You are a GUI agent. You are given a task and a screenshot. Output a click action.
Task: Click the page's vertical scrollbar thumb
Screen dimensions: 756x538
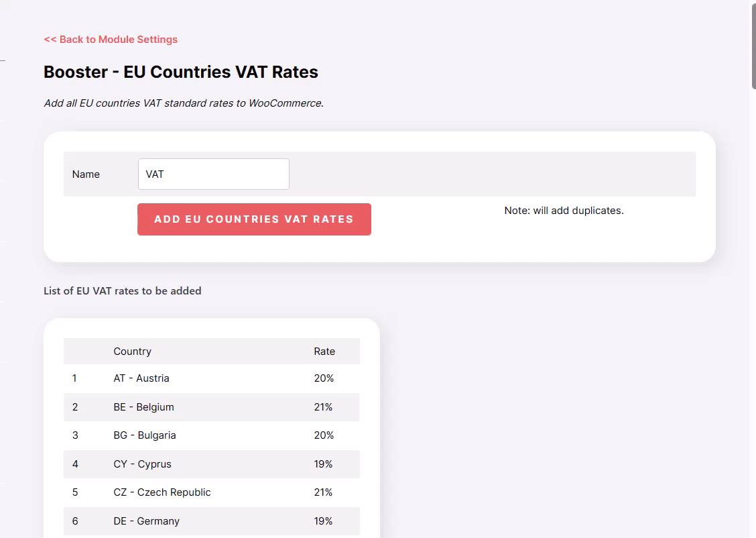coord(753,46)
